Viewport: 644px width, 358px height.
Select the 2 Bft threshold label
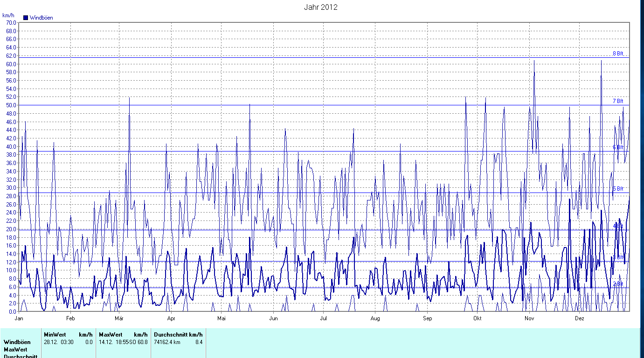618,284
